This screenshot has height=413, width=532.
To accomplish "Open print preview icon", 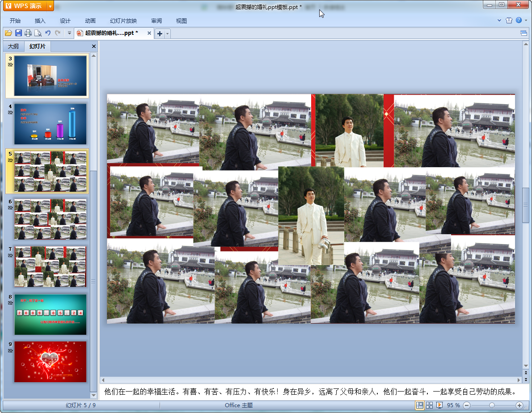I will point(38,33).
